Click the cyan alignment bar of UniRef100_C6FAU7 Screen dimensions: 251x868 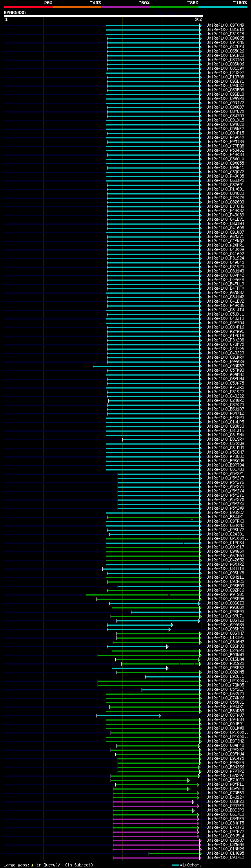tap(129, 715)
